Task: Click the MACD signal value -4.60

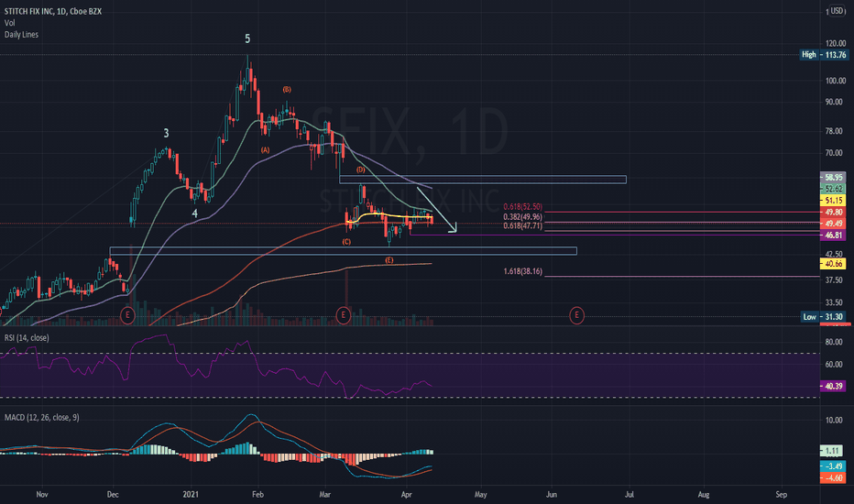Action: (833, 477)
